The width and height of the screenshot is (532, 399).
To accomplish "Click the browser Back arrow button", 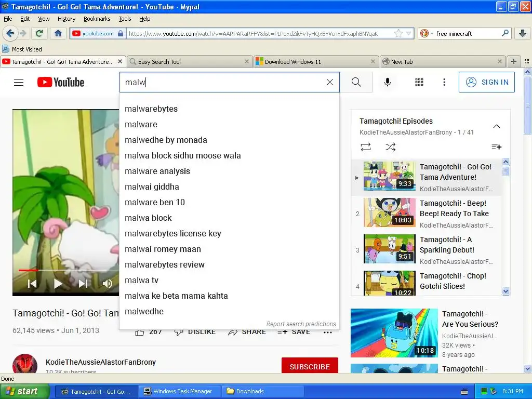I will [10, 33].
